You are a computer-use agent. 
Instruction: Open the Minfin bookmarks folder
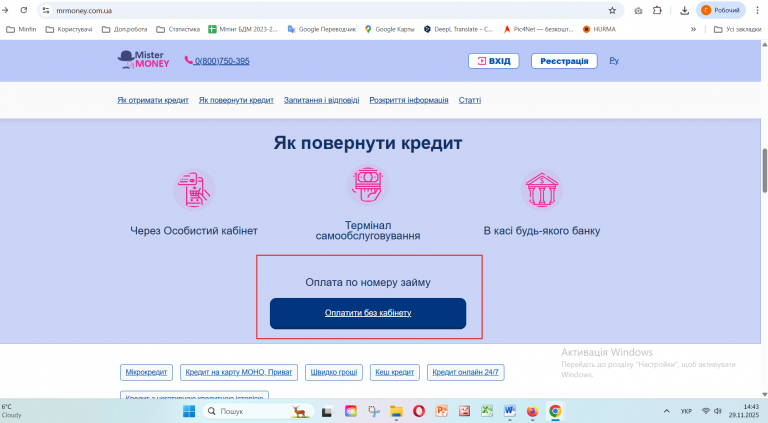tap(21, 29)
